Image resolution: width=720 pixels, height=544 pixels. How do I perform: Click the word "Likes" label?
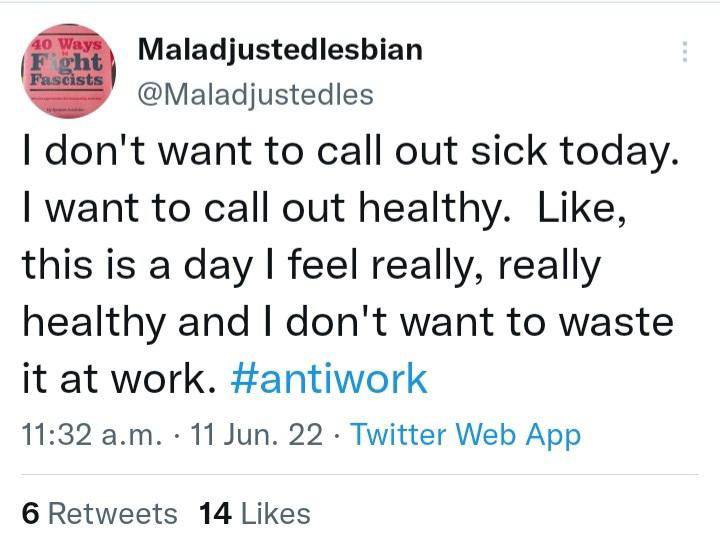tap(276, 513)
